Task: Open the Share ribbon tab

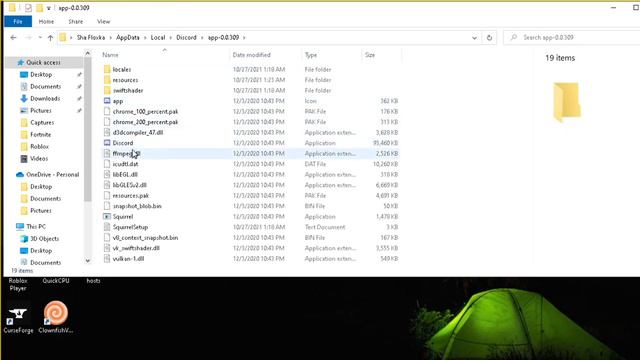Action: click(76, 22)
